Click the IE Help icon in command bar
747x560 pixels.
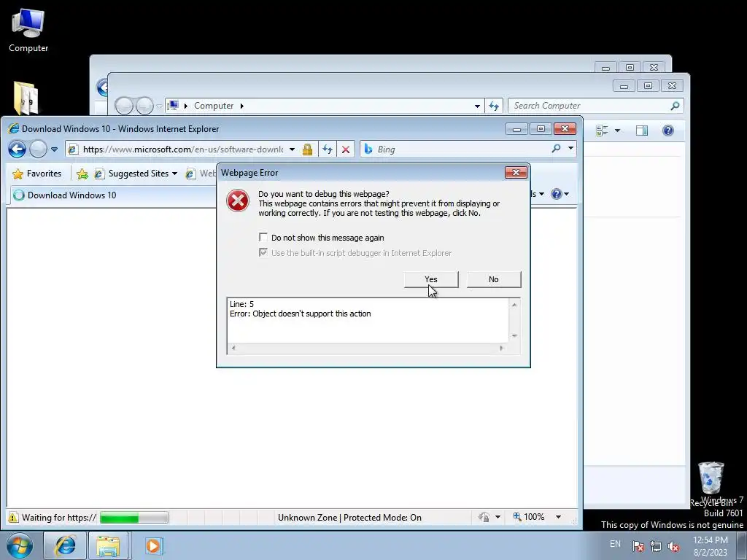tap(556, 194)
